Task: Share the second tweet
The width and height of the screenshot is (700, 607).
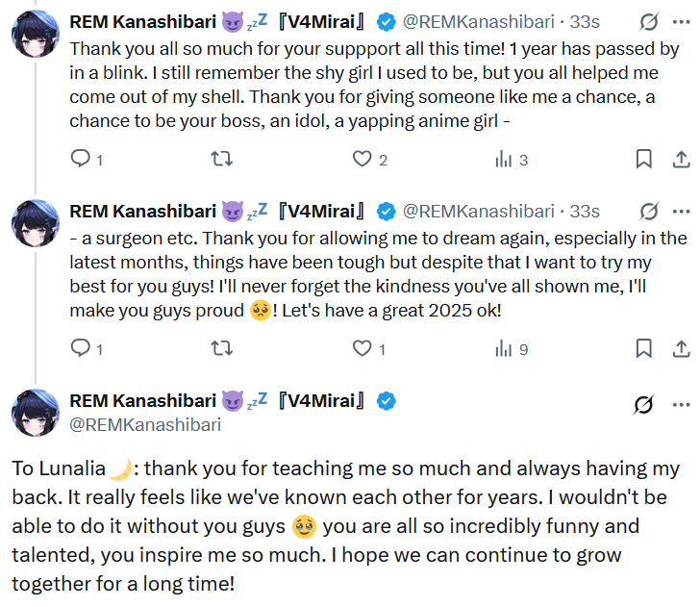Action: (x=680, y=349)
